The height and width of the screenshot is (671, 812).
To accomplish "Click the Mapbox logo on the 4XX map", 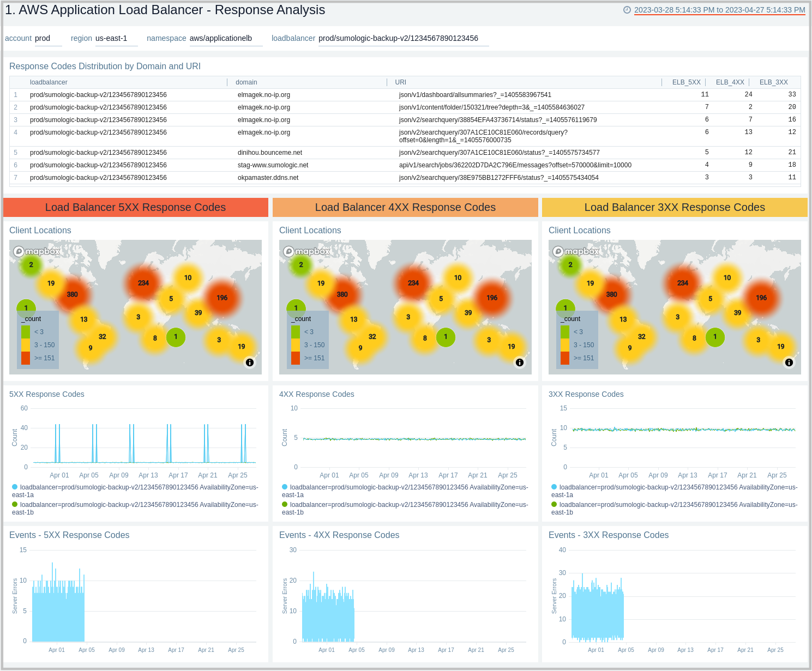I will coord(306,251).
